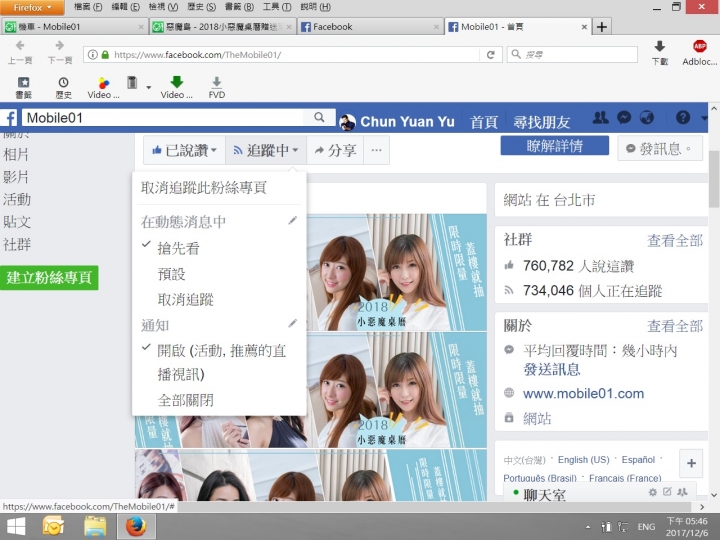Click the Firefox forward arrow button
The width and height of the screenshot is (720, 540).
click(60, 46)
